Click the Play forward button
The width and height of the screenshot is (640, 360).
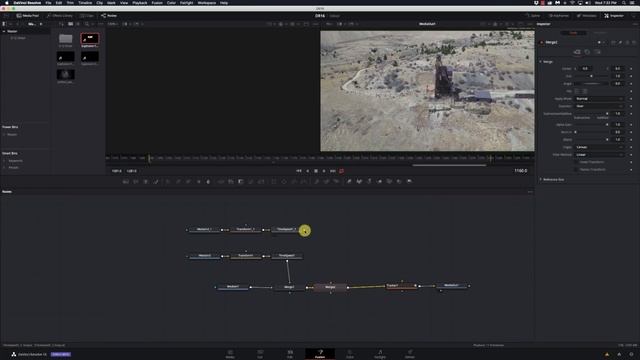pos(324,171)
